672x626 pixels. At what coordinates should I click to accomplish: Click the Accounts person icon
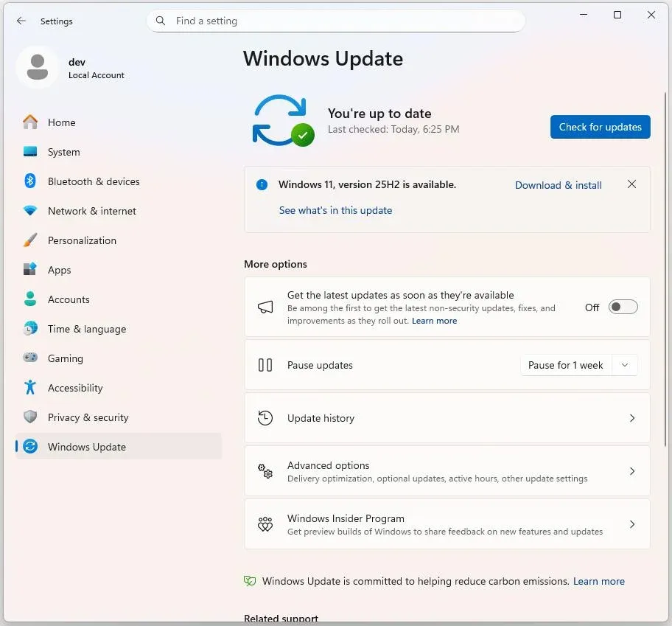coord(30,299)
